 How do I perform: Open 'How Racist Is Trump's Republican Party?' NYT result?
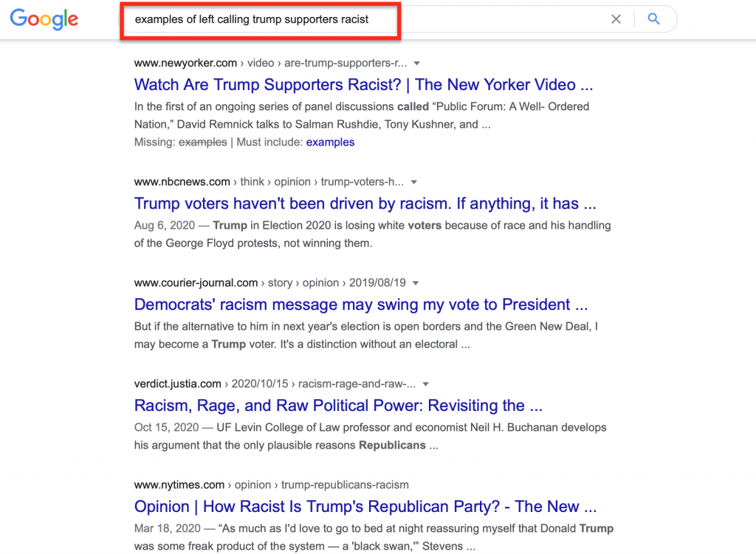365,507
